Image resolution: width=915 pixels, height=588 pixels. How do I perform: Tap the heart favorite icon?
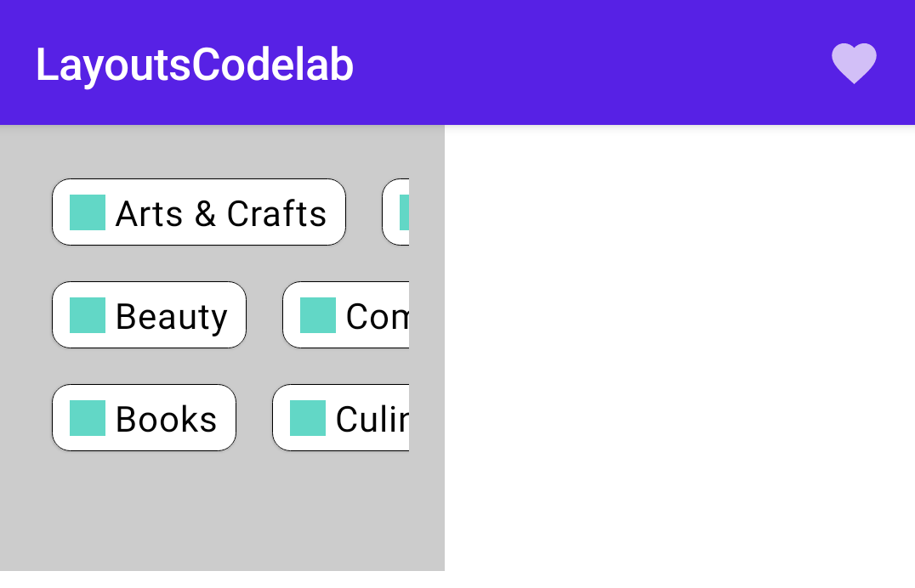pos(854,63)
